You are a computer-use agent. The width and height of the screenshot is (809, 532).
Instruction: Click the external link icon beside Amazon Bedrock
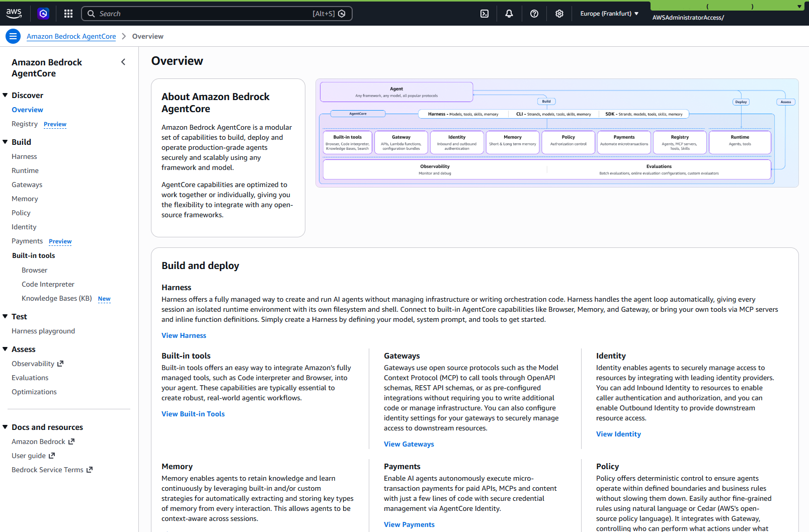71,441
